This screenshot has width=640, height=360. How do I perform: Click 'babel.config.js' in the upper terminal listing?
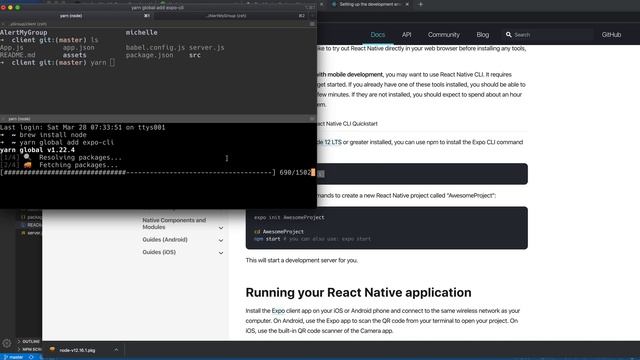point(155,47)
